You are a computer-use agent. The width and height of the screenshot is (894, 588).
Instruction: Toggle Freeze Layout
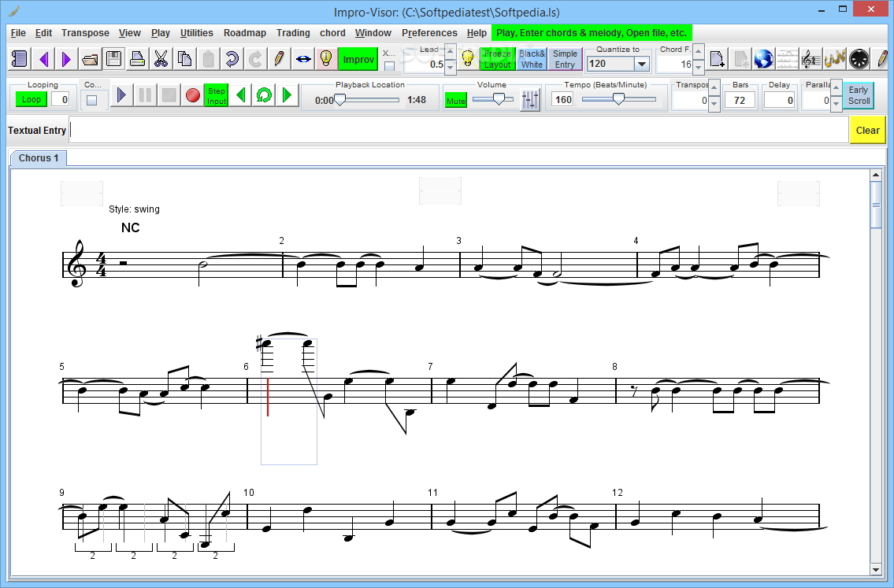497,59
